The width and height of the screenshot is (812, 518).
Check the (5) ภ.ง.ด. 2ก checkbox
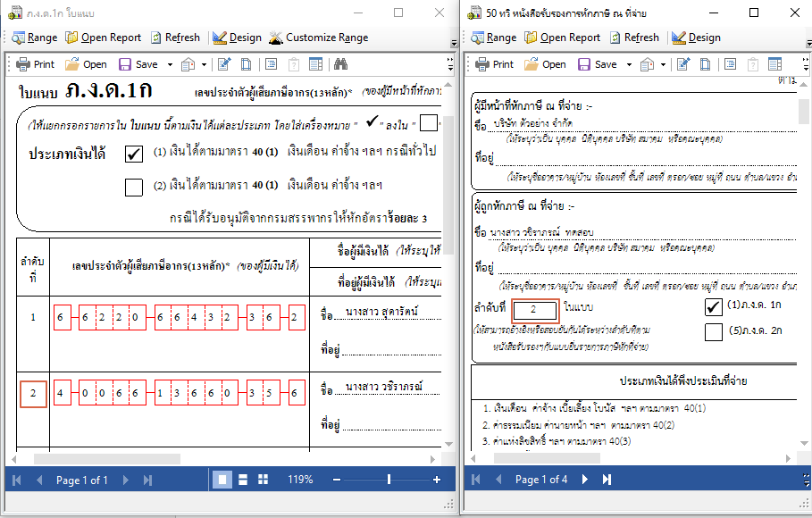coord(713,332)
